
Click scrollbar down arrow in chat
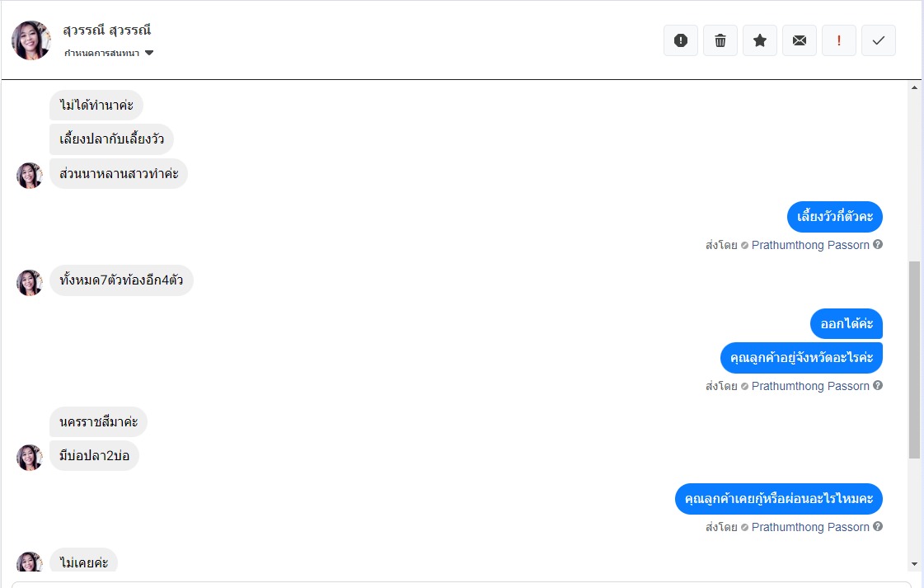[x=913, y=564]
